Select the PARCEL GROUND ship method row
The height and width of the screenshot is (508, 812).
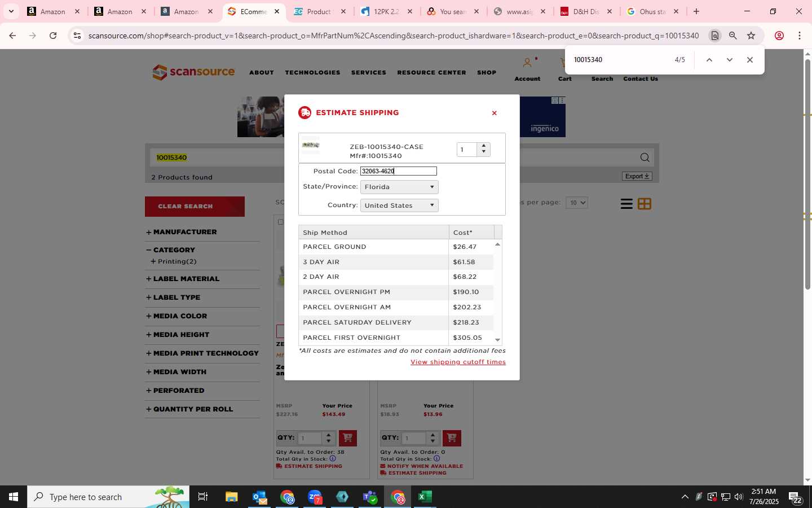pos(396,247)
